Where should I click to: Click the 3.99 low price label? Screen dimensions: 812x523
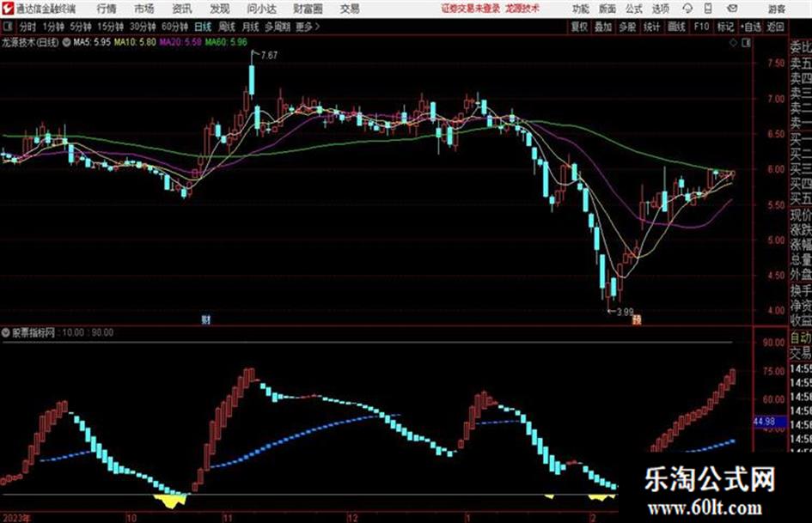pos(625,313)
